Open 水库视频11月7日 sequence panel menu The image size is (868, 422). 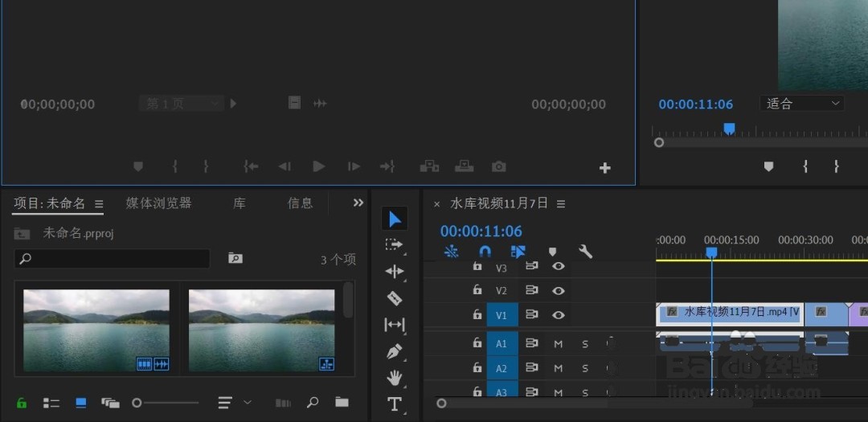point(561,204)
